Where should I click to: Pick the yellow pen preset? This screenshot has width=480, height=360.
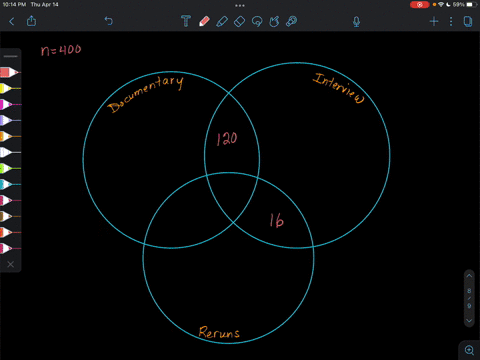point(10,88)
